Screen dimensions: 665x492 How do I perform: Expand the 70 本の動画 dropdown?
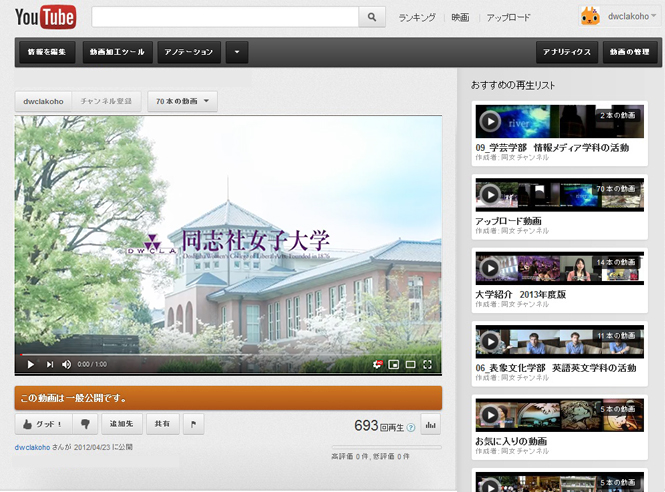(x=182, y=101)
